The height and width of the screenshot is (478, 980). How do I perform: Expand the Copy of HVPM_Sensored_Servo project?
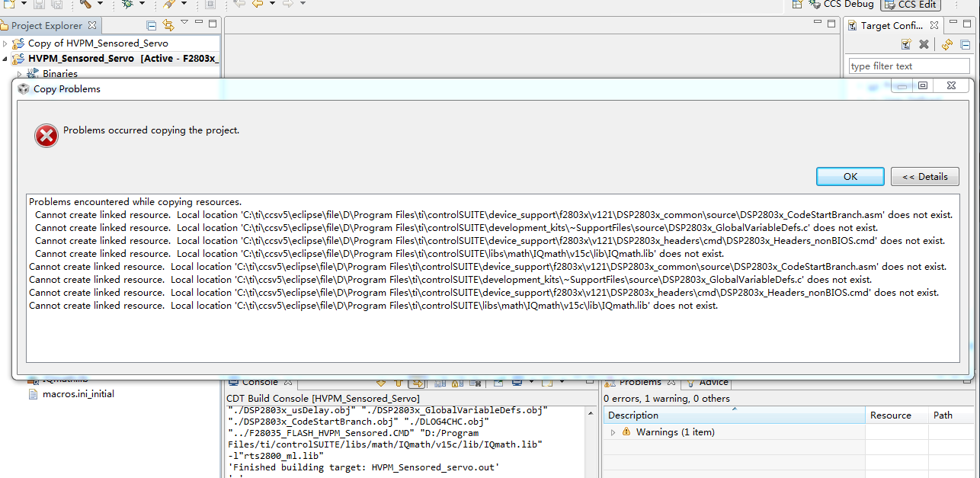tap(5, 43)
